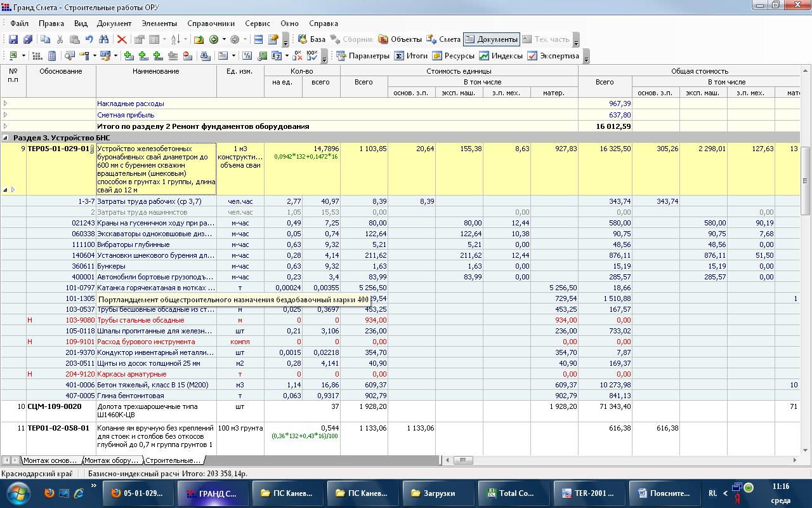Click the red X delete icon
Screen dimensions: 812x508
[x=122, y=39]
